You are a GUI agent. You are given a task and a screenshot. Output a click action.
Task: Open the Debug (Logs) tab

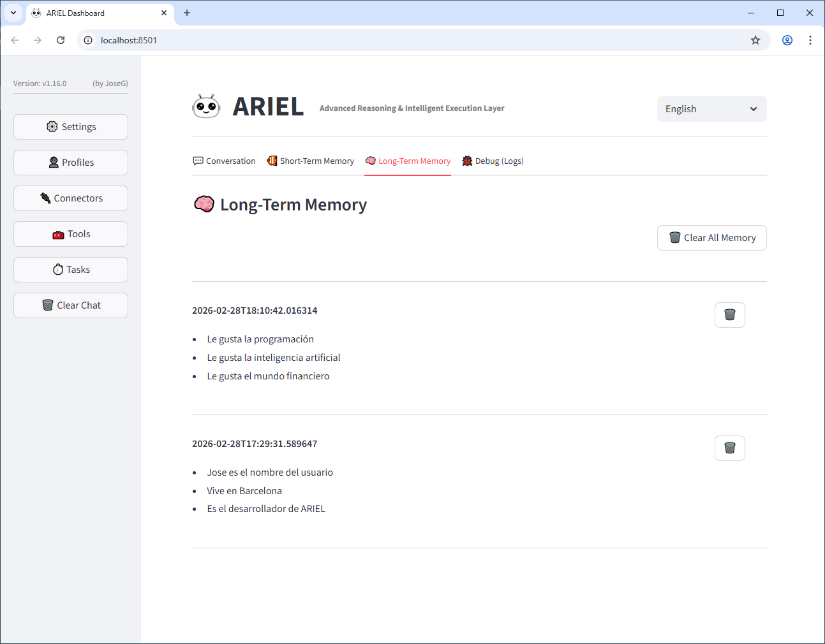[493, 161]
